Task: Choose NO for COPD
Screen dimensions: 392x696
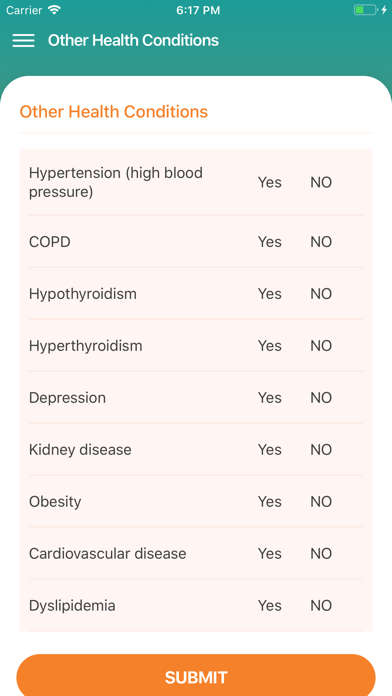Action: 321,242
